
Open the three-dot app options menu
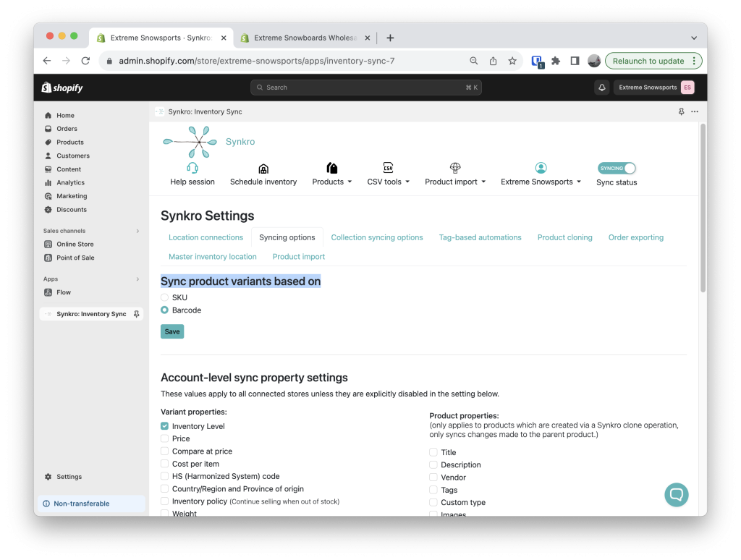point(695,111)
